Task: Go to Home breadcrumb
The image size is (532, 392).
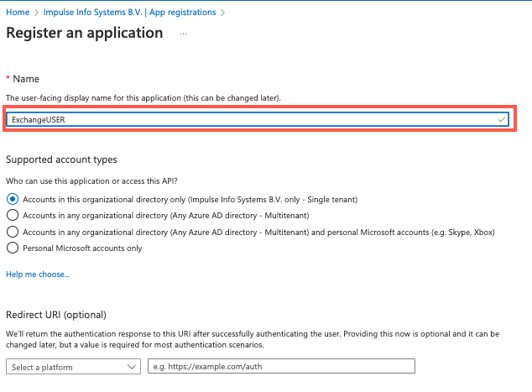Action: (x=18, y=13)
